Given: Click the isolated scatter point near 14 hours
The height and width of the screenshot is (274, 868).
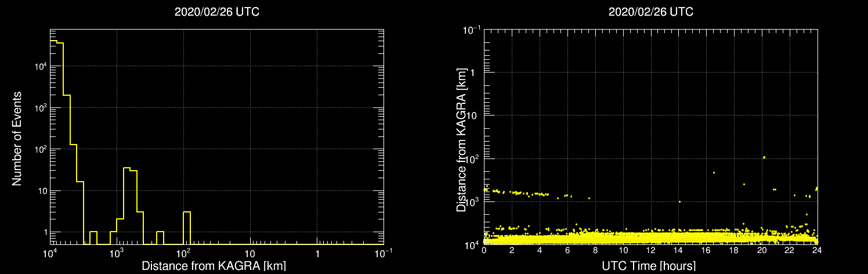Looking at the screenshot, I should click(x=679, y=201).
